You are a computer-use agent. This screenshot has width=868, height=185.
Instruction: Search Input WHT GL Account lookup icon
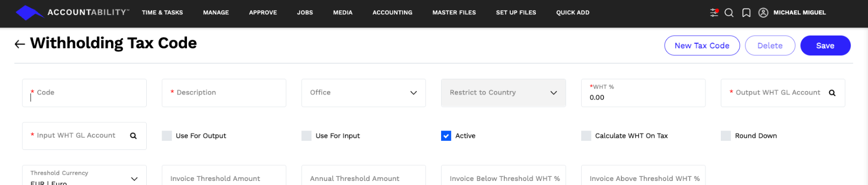click(133, 136)
